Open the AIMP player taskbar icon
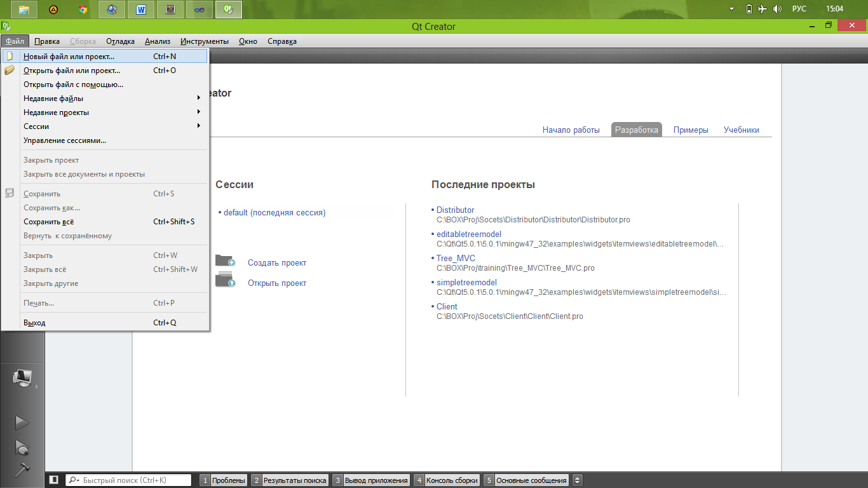Viewport: 868px width, 488px height. (x=53, y=10)
